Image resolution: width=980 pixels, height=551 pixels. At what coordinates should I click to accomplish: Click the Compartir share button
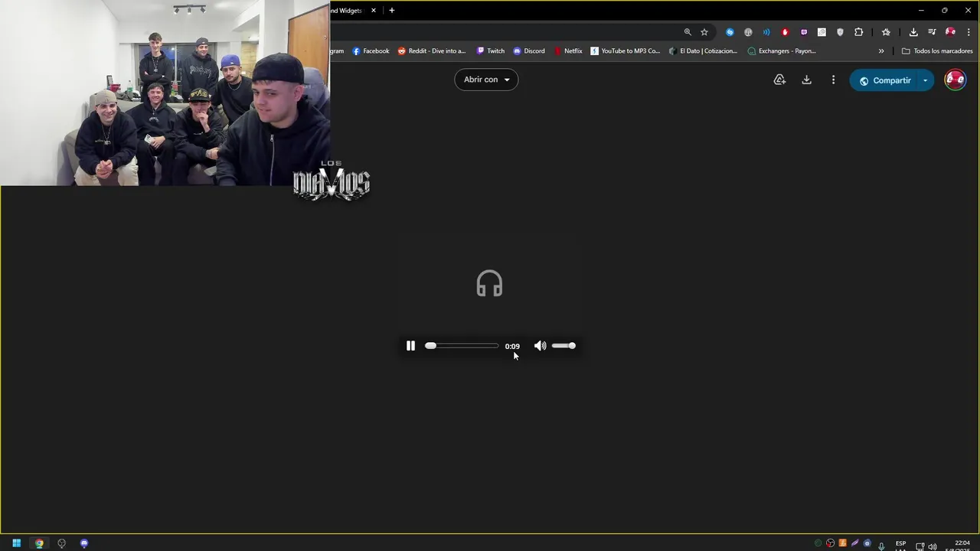click(884, 80)
